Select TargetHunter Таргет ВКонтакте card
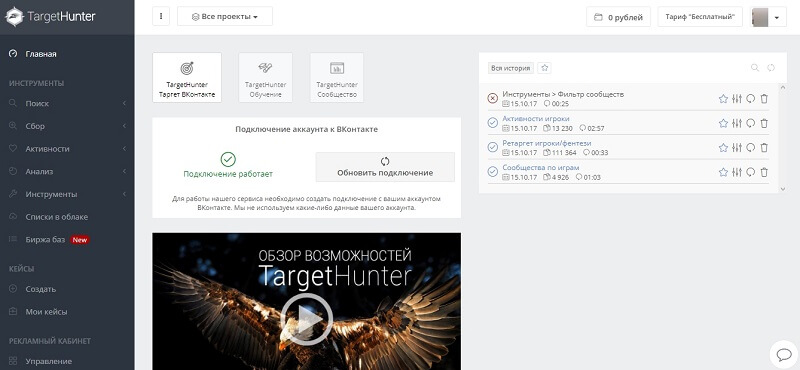Screen dimensions: 800x370 coord(187,78)
